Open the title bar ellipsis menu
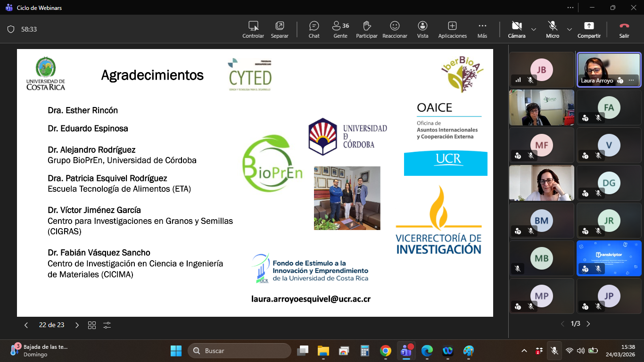 (x=571, y=8)
